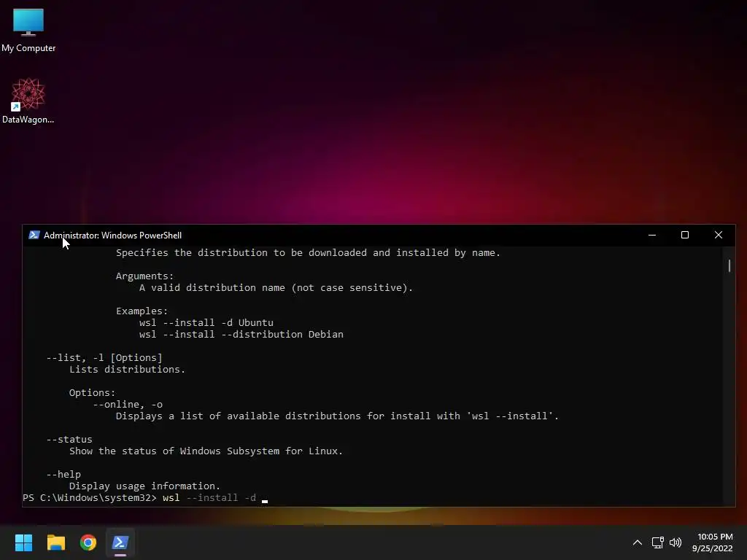This screenshot has width=747, height=560.
Task: Click the text 'wsl --install -d Ubuntu'
Action: pyautogui.click(x=206, y=322)
